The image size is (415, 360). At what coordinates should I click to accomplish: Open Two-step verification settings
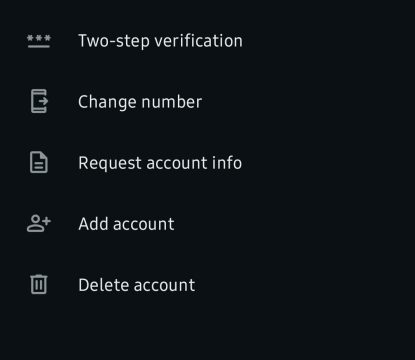tap(207, 41)
